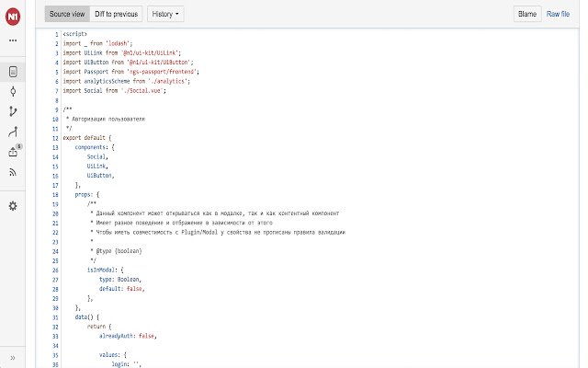Click comment mentioning Plugin/Modal
This screenshot has height=368, width=588.
(218, 232)
